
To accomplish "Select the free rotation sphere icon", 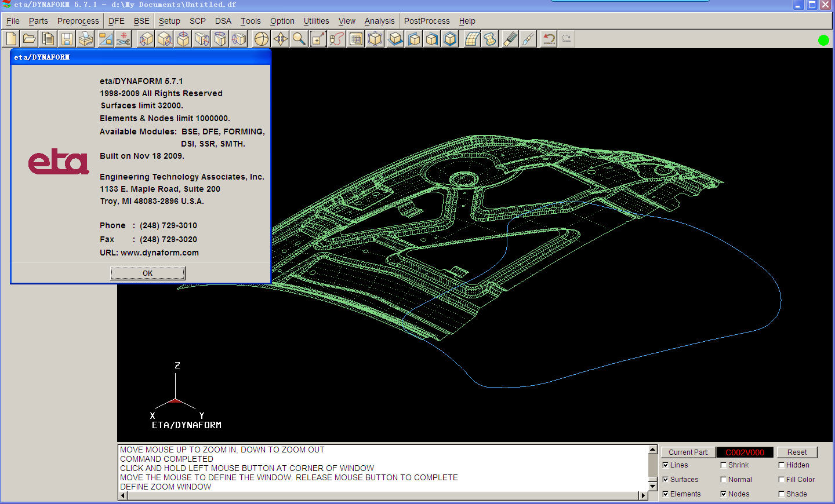I will [262, 39].
